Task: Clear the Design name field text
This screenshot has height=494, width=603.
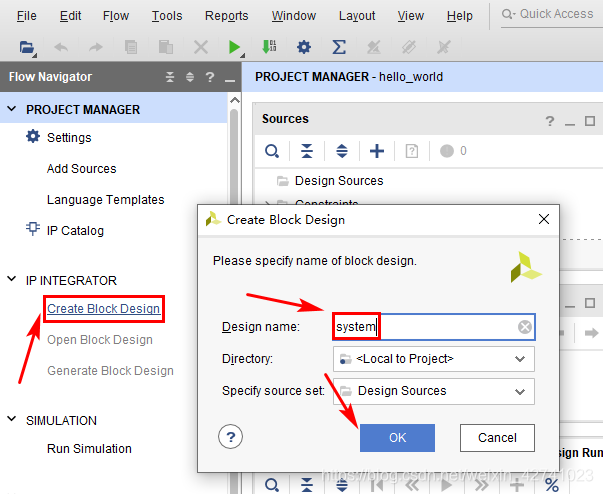Action: click(x=525, y=327)
